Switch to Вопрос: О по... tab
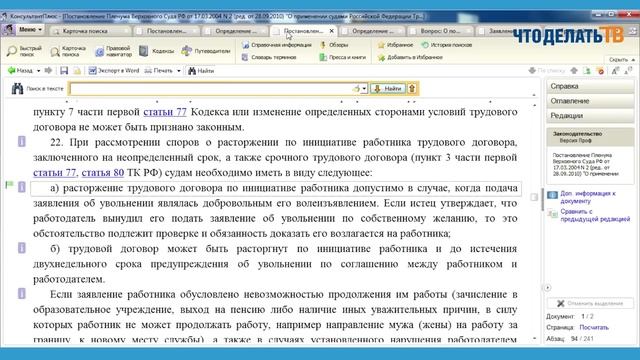Image resolution: width=640 pixels, height=360 pixels. point(440,31)
